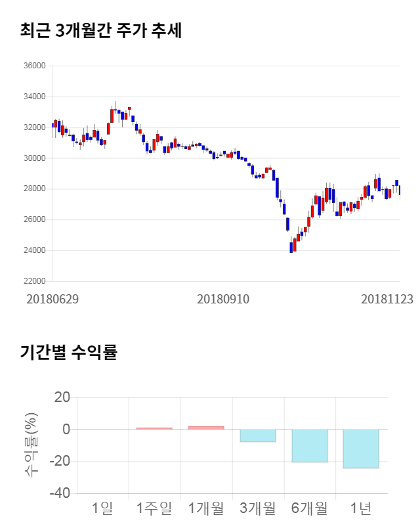Screen dimensions: 420x532
Task: Pick the 1년 period label
Action: 361,508
